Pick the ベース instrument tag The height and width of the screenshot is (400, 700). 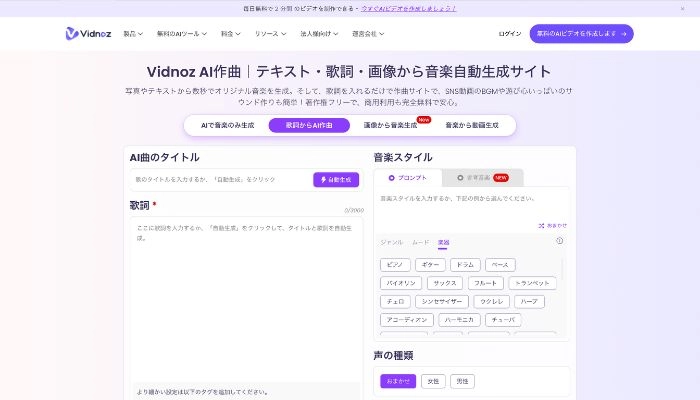tap(500, 265)
